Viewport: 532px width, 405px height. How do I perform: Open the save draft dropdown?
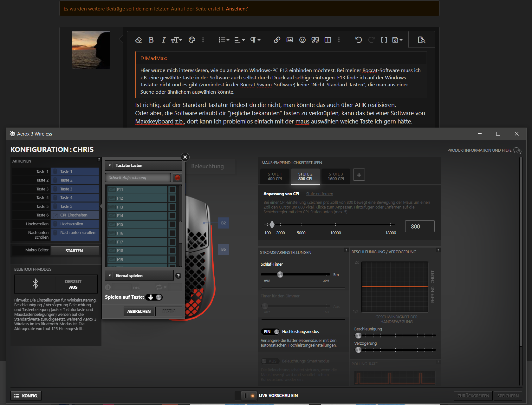coord(398,40)
